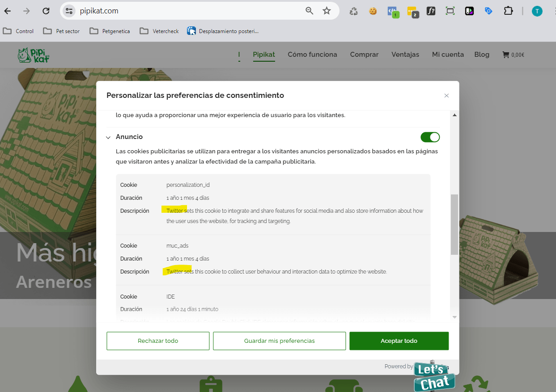
Task: Open the Pipikat menu item
Action: (x=264, y=55)
